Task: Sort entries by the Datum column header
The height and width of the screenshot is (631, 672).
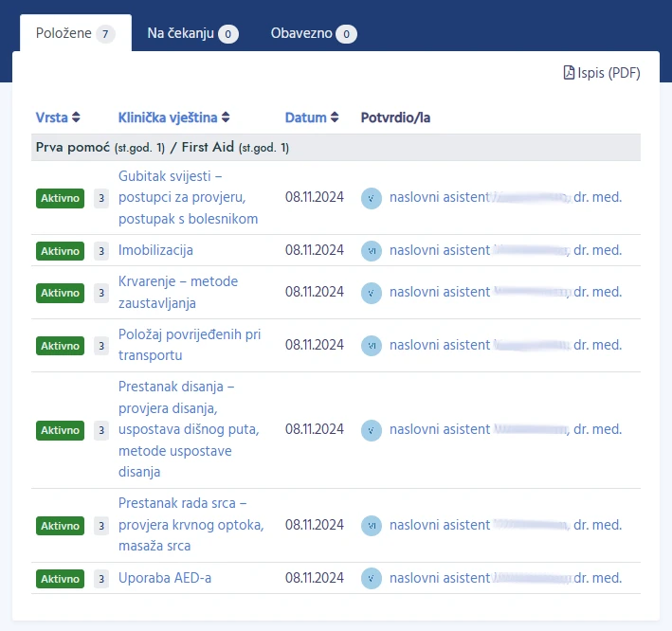Action: coord(305,118)
